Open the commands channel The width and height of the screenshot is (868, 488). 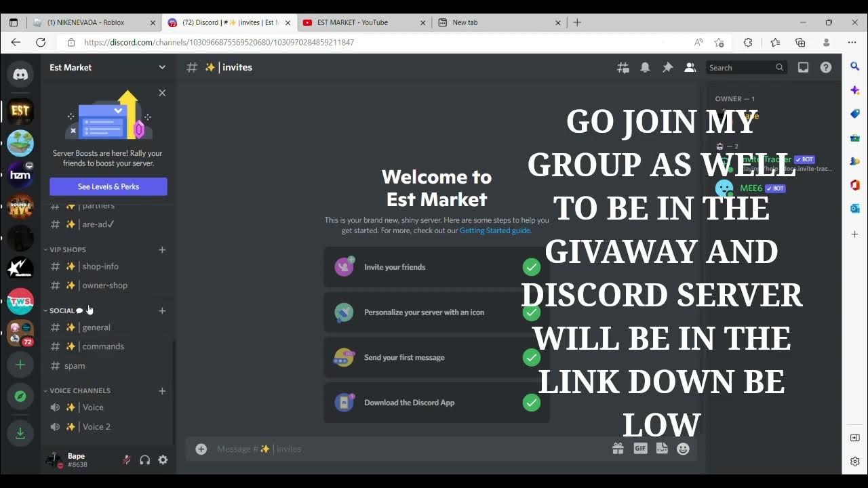108,346
